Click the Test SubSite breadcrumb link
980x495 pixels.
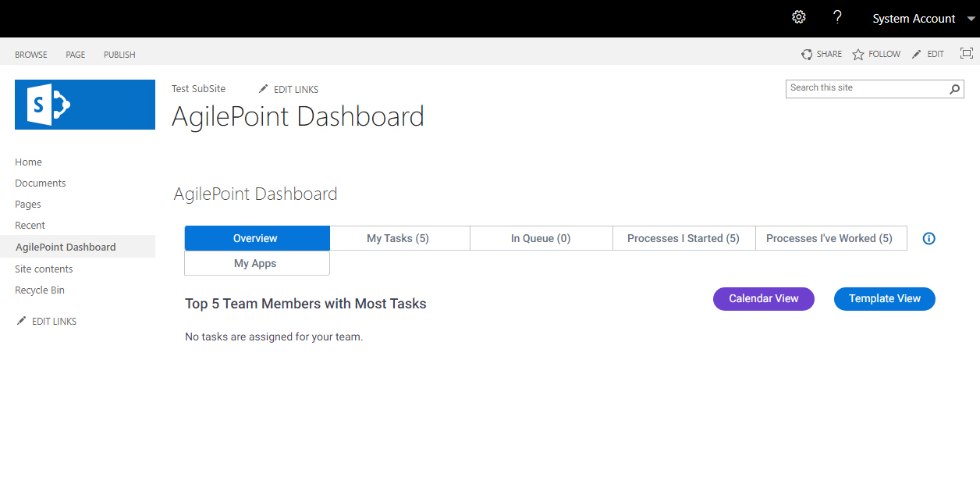click(199, 89)
